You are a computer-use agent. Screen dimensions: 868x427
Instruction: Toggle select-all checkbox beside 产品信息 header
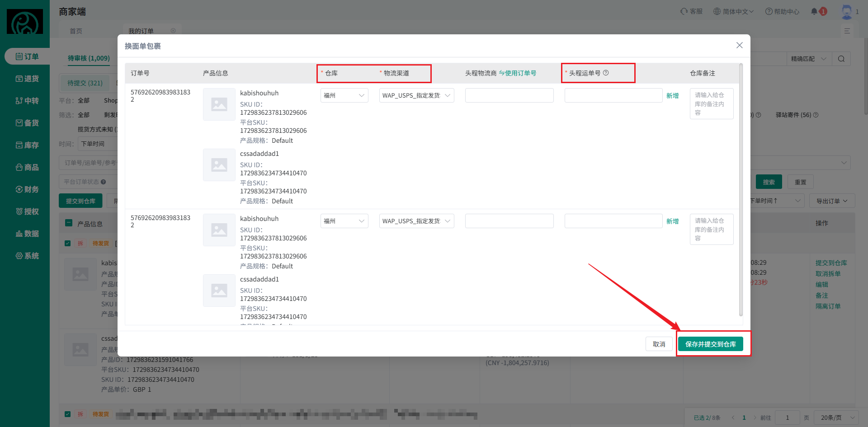[x=69, y=223]
